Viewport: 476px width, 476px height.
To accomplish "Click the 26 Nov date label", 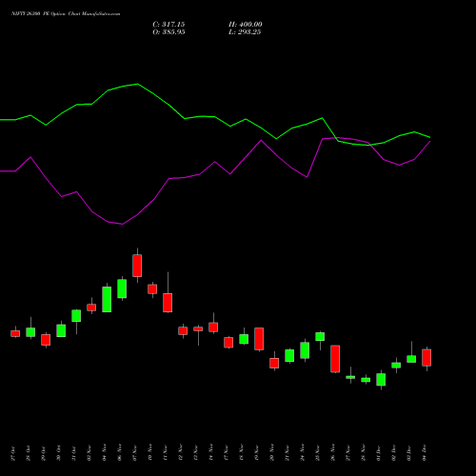I will click(333, 453).
